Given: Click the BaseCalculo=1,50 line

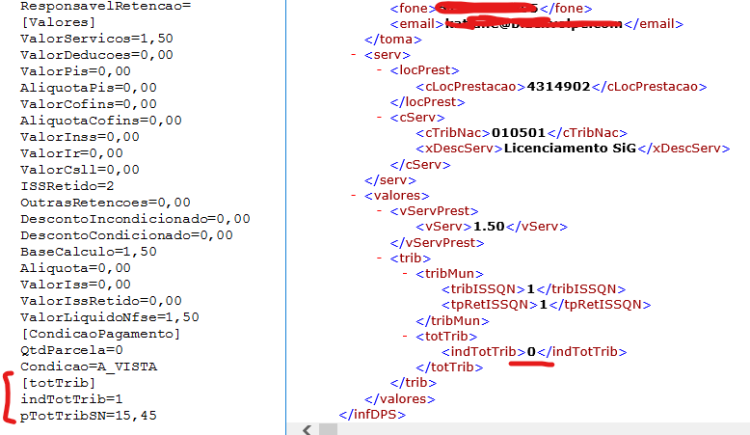Looking at the screenshot, I should (88, 252).
